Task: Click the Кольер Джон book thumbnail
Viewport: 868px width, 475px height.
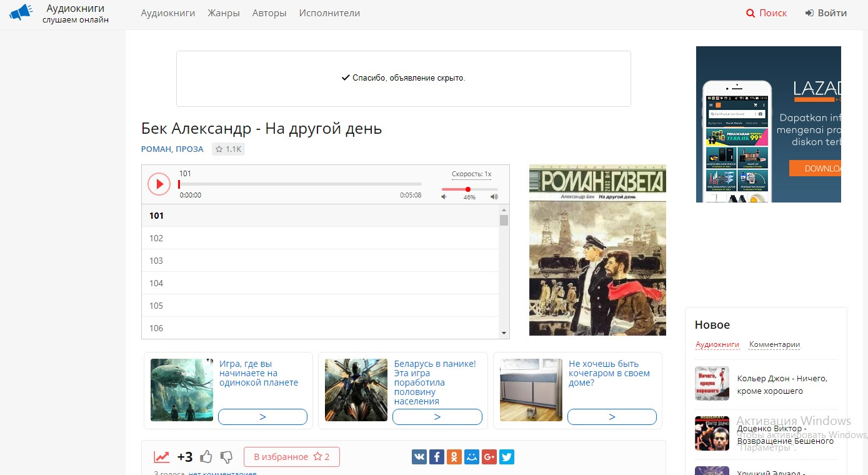Action: (712, 383)
